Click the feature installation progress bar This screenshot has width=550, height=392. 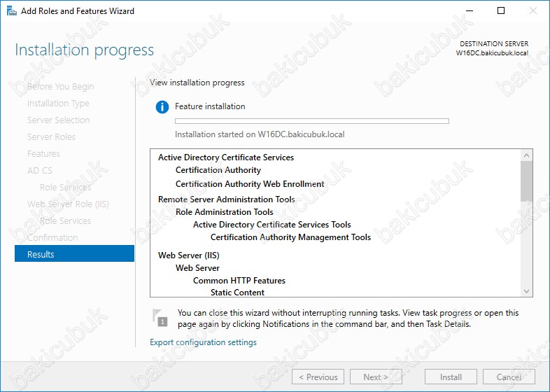[x=312, y=121]
